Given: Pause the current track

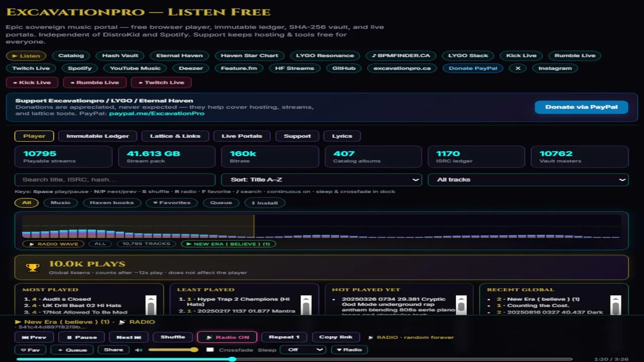Looking at the screenshot, I should click(x=82, y=337).
